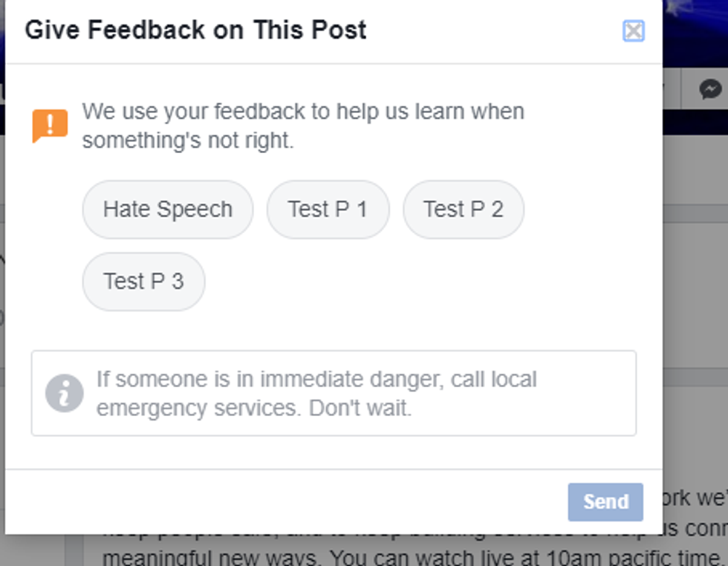This screenshot has width=728, height=566.
Task: Choose the Test P 2 option
Action: coord(464,209)
